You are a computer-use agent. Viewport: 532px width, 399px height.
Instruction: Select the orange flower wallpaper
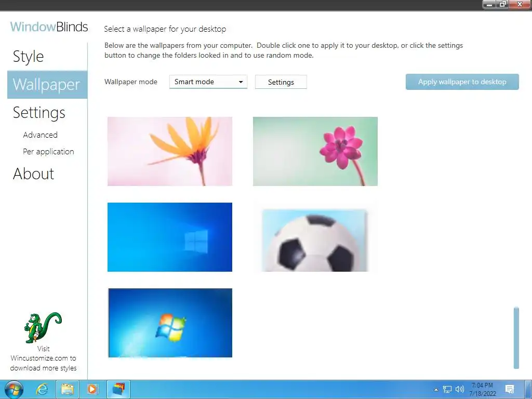pos(170,151)
